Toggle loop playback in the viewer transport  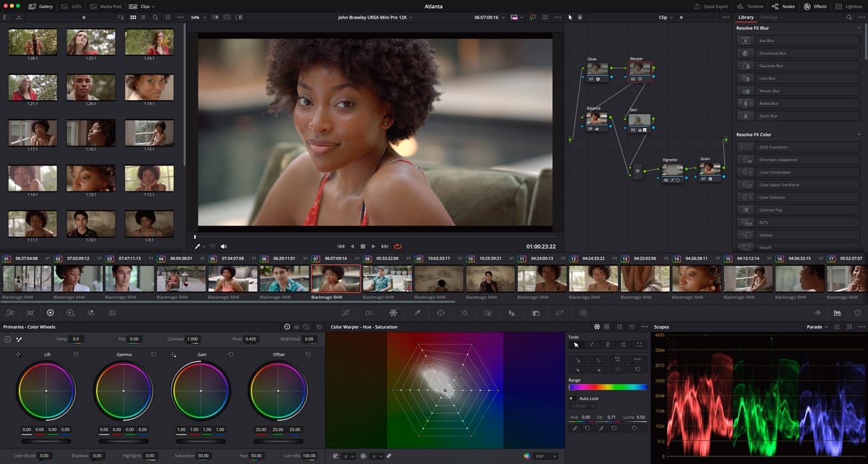click(398, 246)
